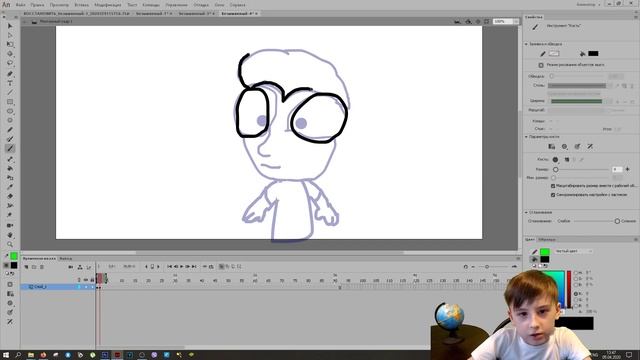The image size is (640, 360).
Task: Select the Text tool
Action: [10, 83]
